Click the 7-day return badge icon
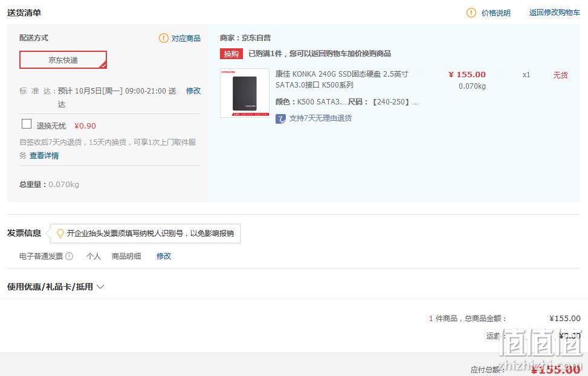 pos(280,119)
